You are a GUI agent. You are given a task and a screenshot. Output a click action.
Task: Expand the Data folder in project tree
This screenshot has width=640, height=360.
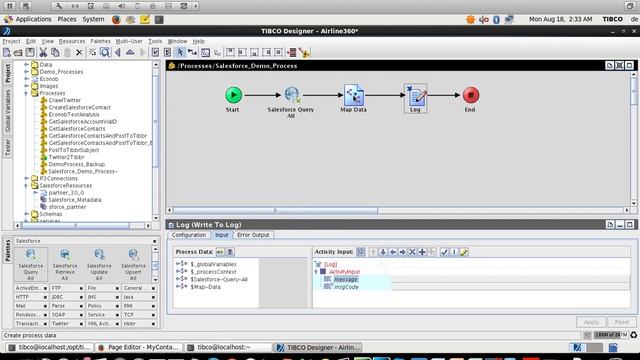[27, 64]
